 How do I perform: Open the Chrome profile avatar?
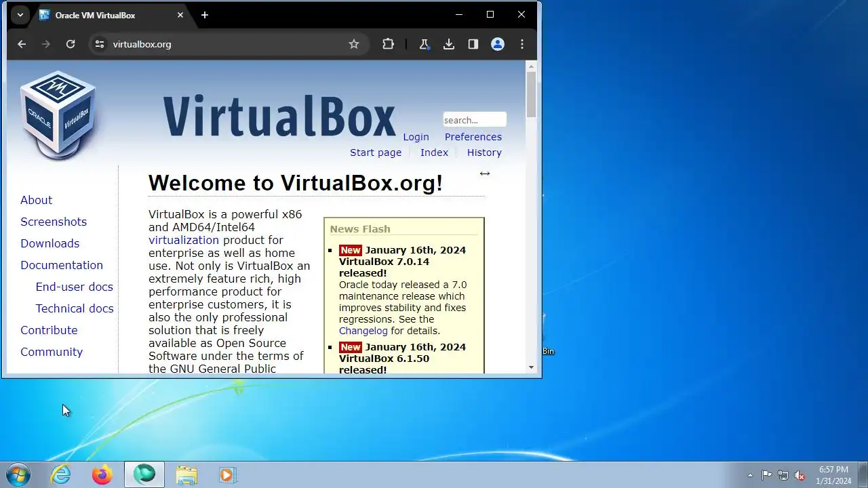point(498,44)
